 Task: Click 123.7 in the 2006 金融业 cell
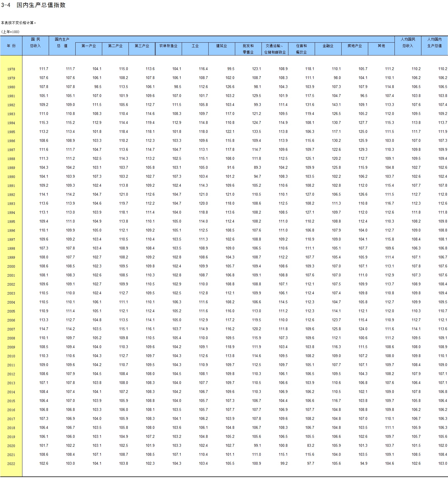pyautogui.click(x=336, y=320)
